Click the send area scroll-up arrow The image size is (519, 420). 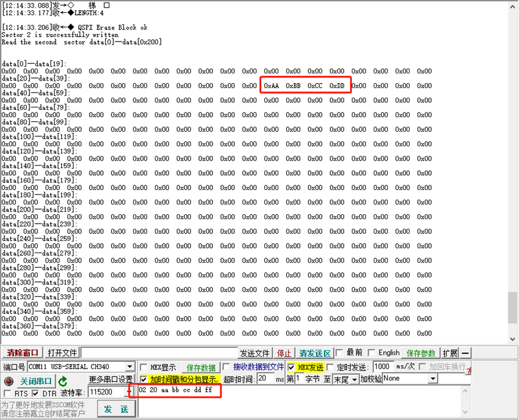point(465,391)
